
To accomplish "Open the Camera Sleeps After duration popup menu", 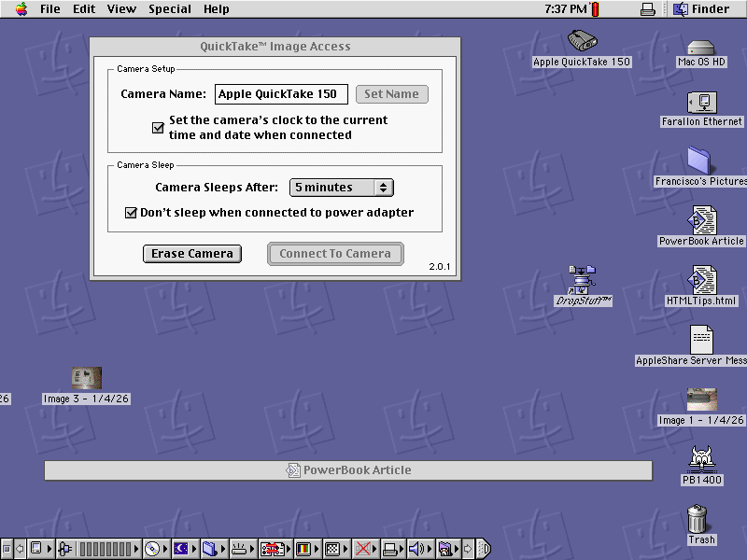I will pyautogui.click(x=342, y=188).
